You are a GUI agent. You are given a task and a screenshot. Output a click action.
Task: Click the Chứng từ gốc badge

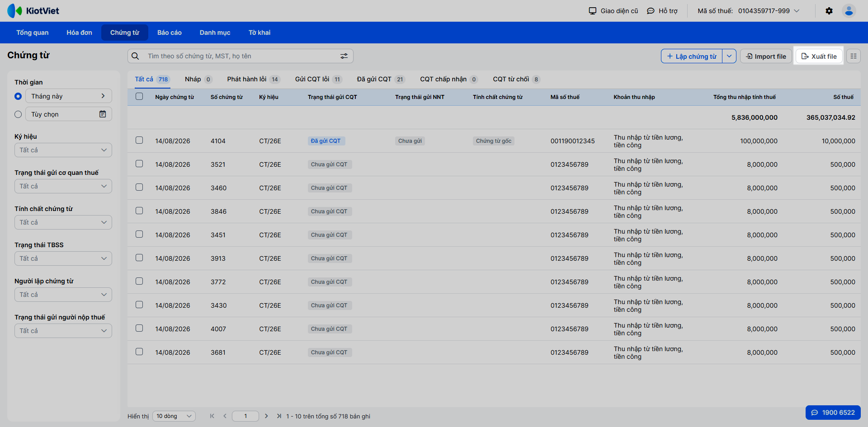click(494, 141)
